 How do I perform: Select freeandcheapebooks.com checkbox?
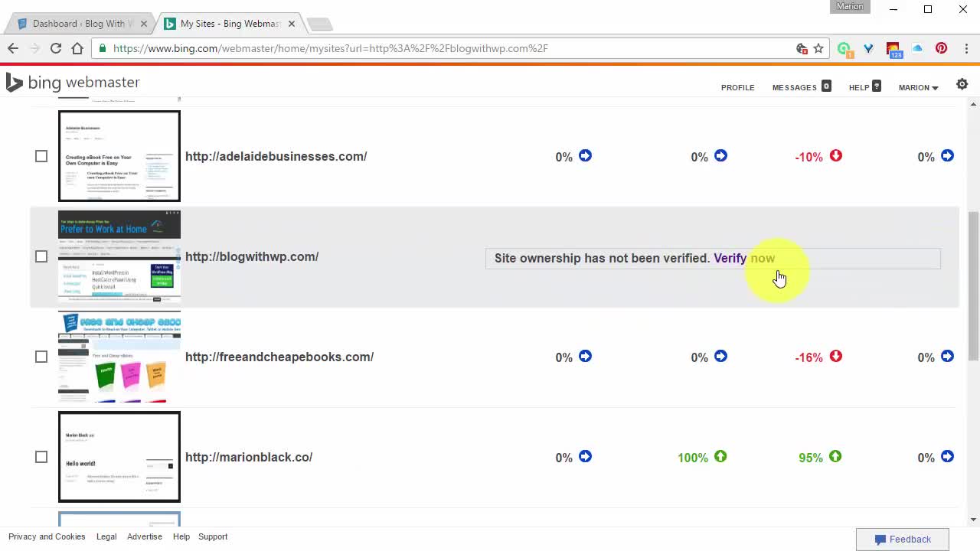coord(41,357)
